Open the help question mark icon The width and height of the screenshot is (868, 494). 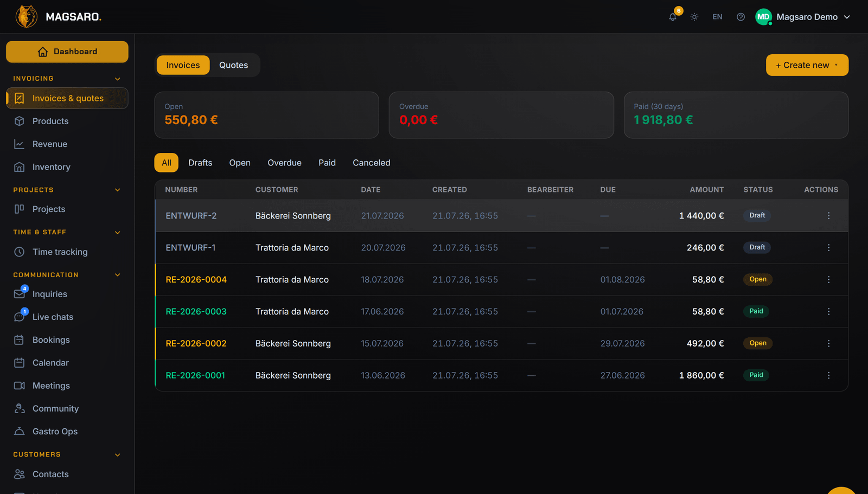point(741,17)
